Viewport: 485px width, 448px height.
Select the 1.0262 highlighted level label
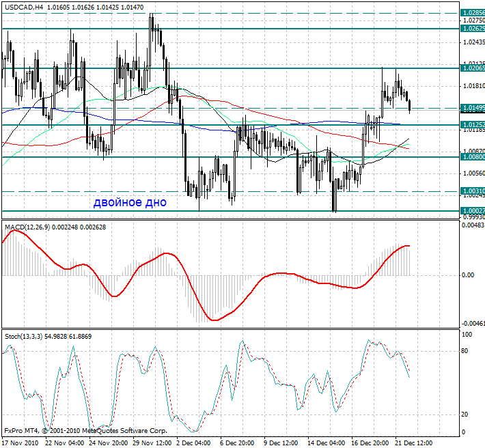472,29
